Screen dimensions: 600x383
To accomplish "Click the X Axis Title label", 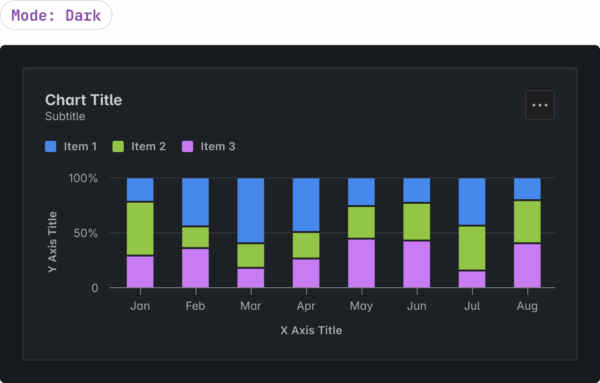I will (311, 330).
